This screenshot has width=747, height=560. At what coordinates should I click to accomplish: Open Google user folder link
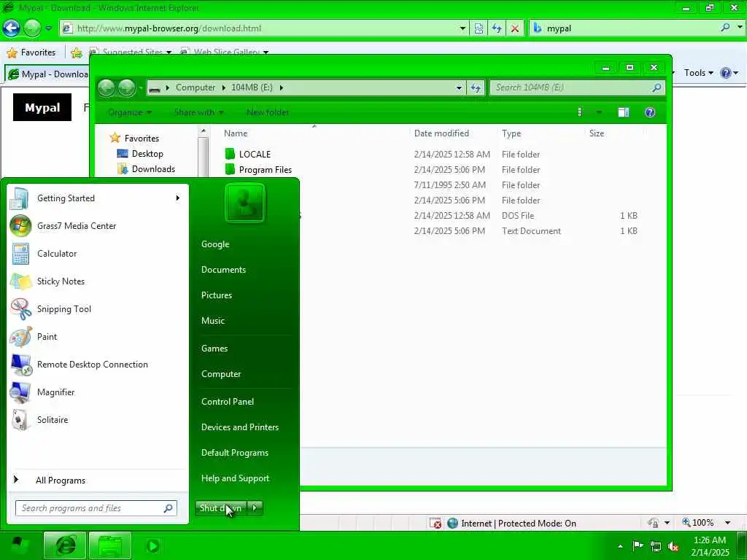(x=215, y=244)
